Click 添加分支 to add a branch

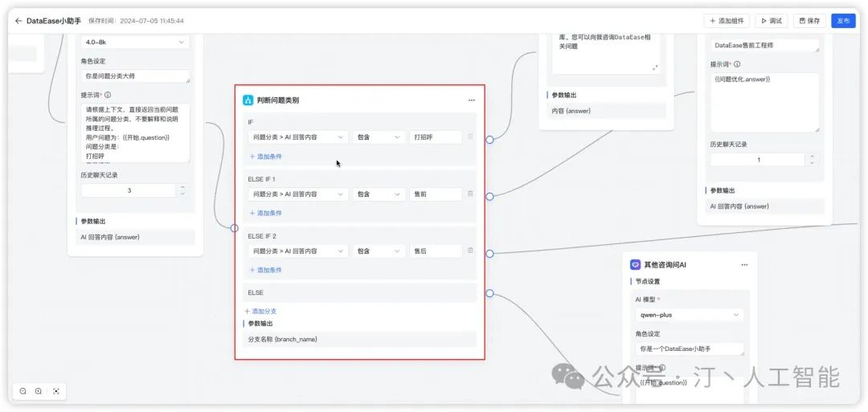point(260,312)
